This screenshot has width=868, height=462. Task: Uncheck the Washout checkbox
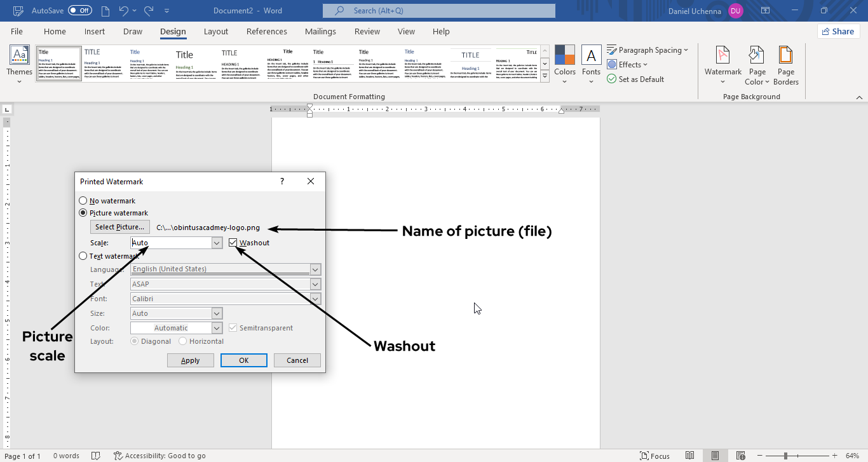[x=233, y=243]
